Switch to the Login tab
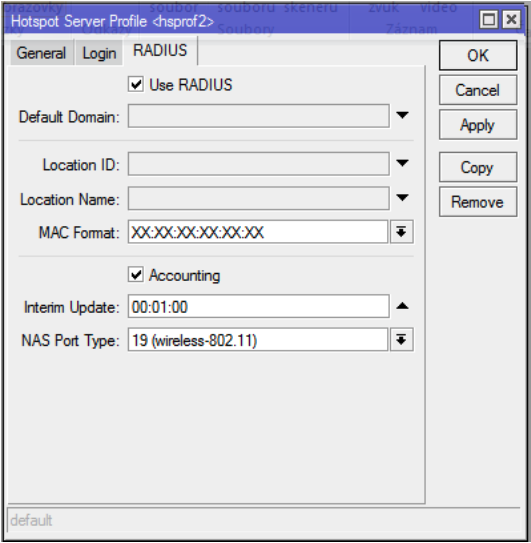Image resolution: width=531 pixels, height=543 pixels. 99,53
